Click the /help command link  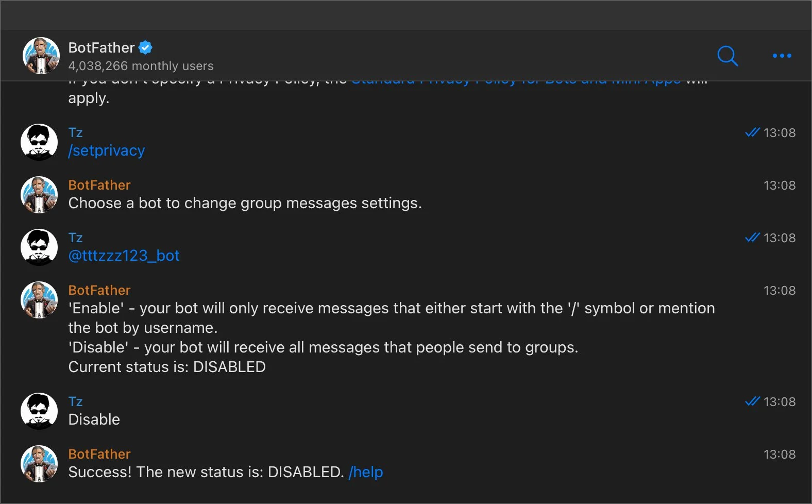coord(366,472)
